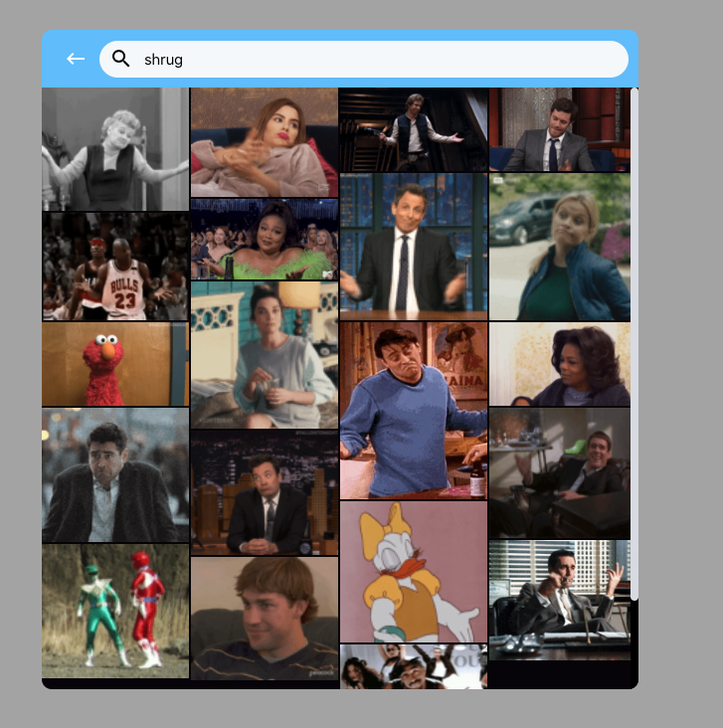
Task: Select the man in blue sweater GIF
Action: tap(414, 411)
